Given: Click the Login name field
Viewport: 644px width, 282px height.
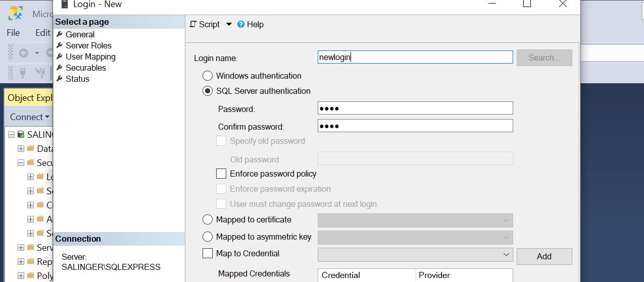Looking at the screenshot, I should pyautogui.click(x=415, y=57).
